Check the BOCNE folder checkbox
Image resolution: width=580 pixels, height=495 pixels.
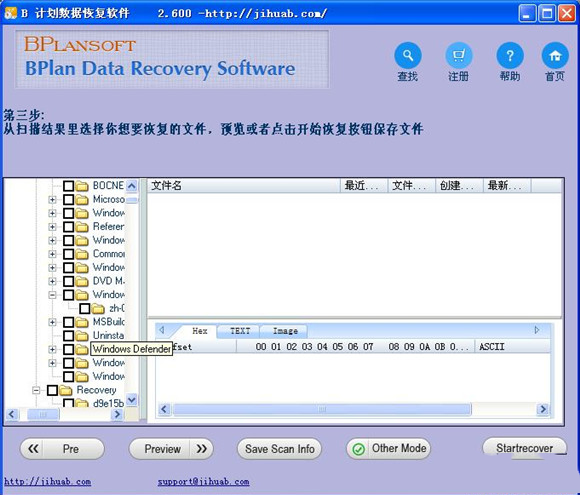pos(68,186)
